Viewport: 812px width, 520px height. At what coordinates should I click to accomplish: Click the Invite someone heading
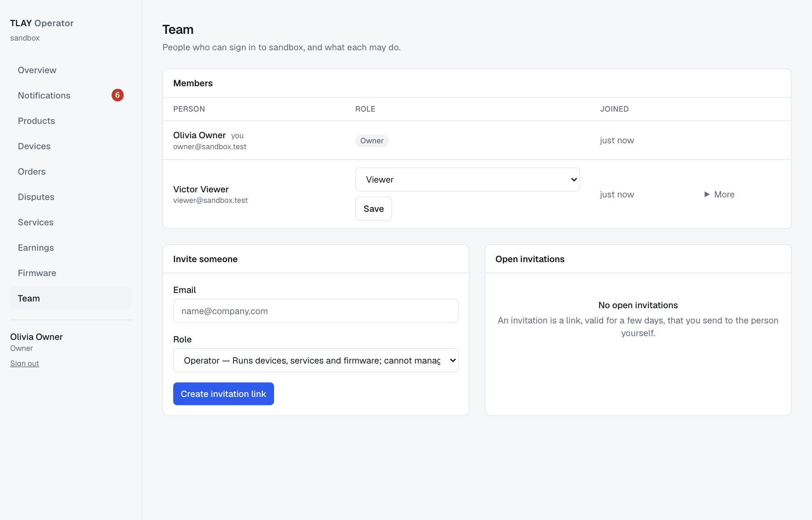coord(205,259)
